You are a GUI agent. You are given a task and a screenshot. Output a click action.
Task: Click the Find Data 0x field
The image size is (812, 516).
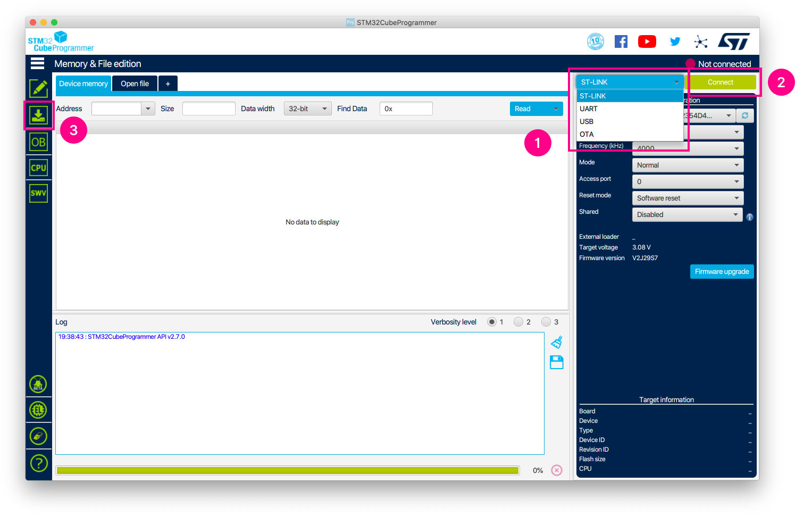406,109
